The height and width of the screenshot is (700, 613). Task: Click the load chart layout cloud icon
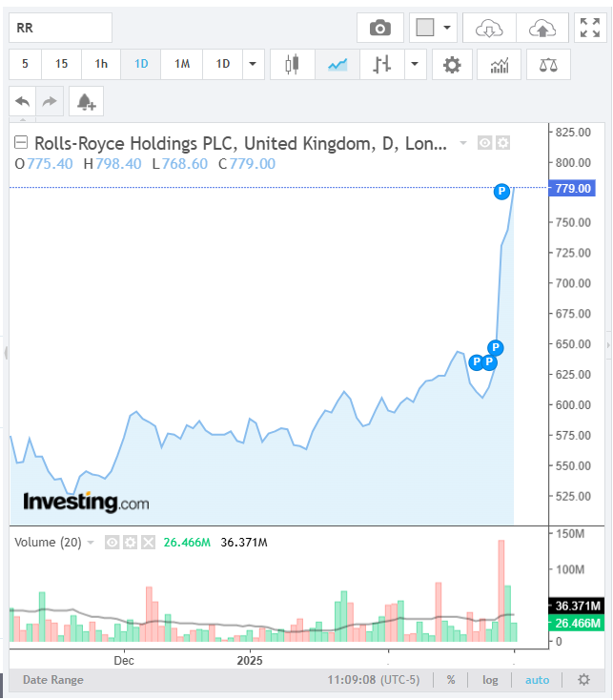pyautogui.click(x=489, y=28)
